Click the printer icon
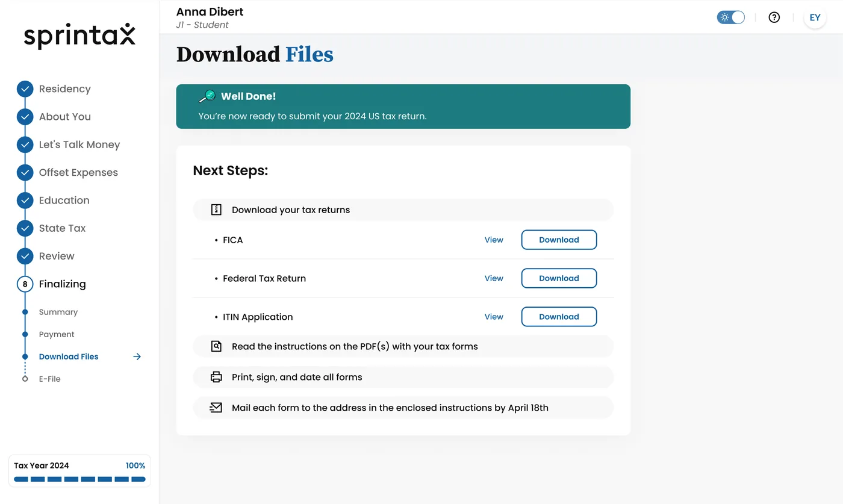The height and width of the screenshot is (504, 843). (x=216, y=377)
